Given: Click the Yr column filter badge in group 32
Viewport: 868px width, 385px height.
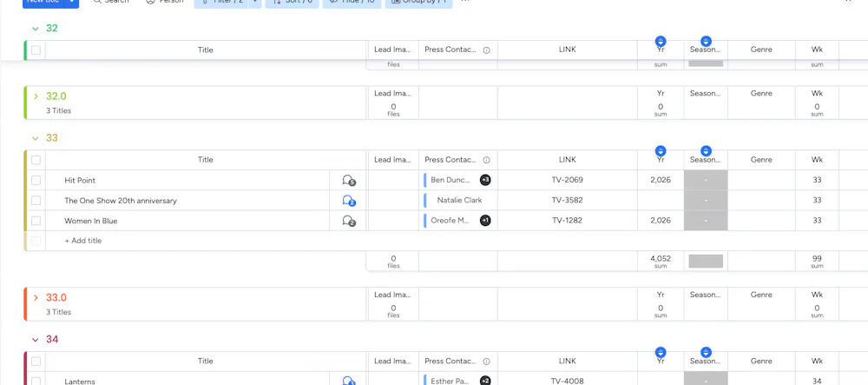Looking at the screenshot, I should (x=661, y=41).
